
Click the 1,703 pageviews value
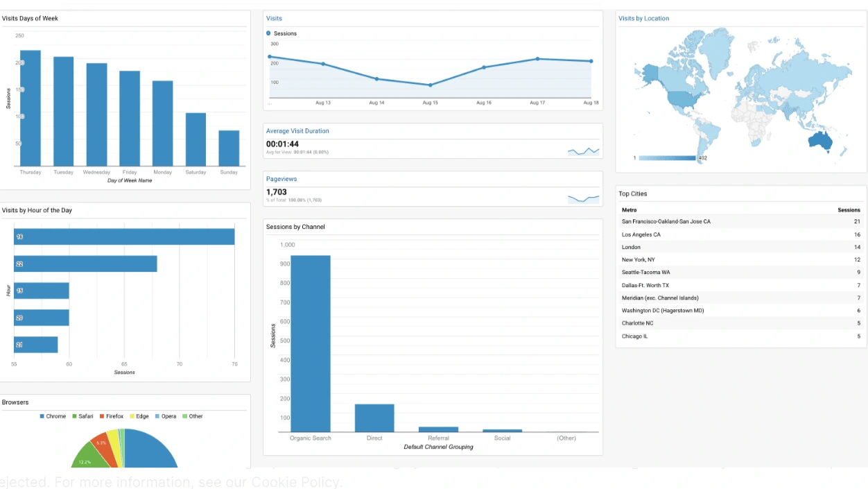[276, 192]
